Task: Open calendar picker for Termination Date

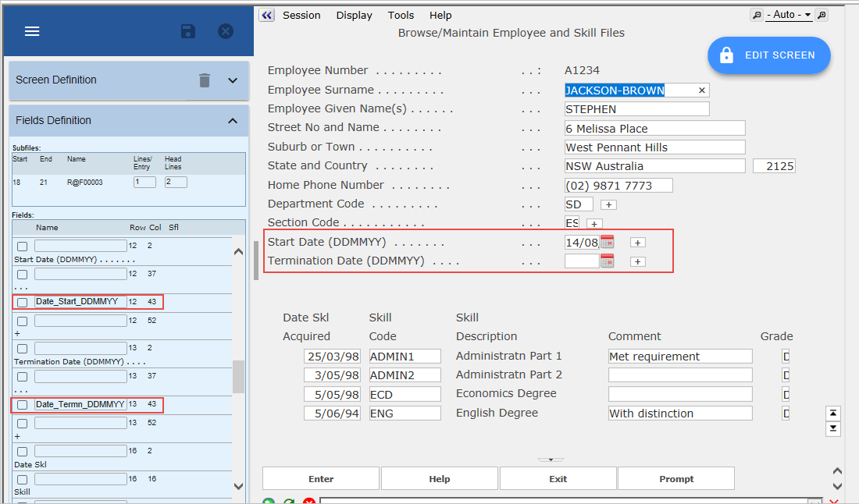Action: [608, 261]
